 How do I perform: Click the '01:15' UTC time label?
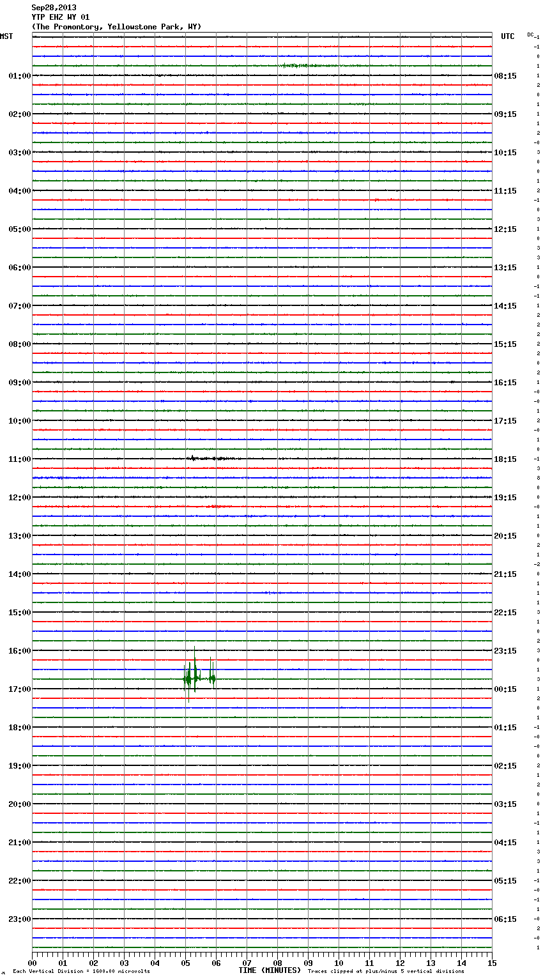coord(505,728)
